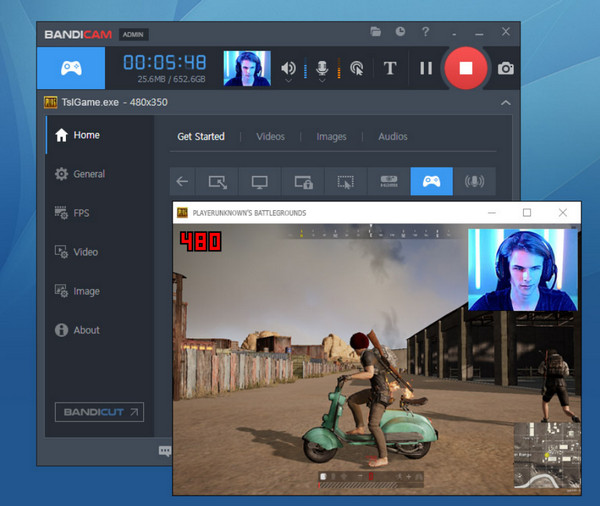Screen dimensions: 600x506
Task: Select game recording mode in mode bar
Action: click(432, 181)
